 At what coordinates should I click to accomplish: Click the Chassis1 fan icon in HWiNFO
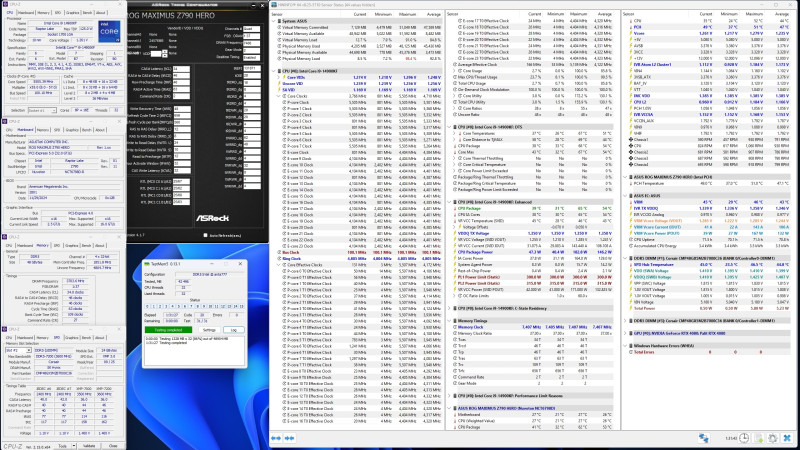pyautogui.click(x=631, y=139)
